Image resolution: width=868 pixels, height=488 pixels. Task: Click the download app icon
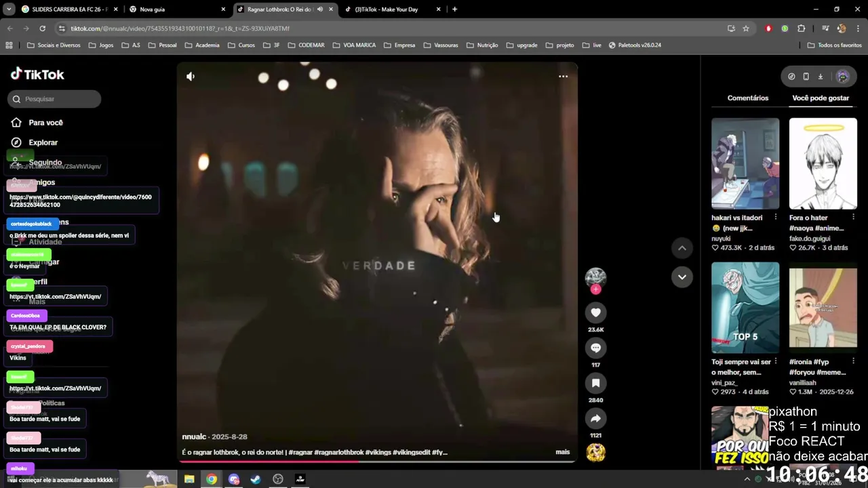(820, 77)
